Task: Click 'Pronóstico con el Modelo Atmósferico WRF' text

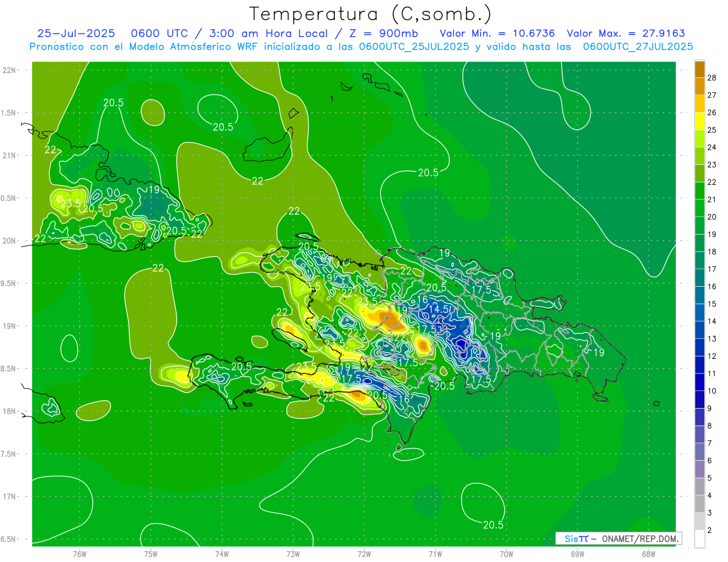Action: pos(144,47)
